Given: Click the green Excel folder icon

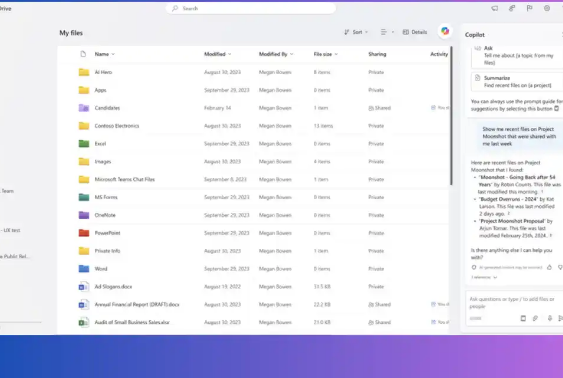Looking at the screenshot, I should (x=84, y=144).
